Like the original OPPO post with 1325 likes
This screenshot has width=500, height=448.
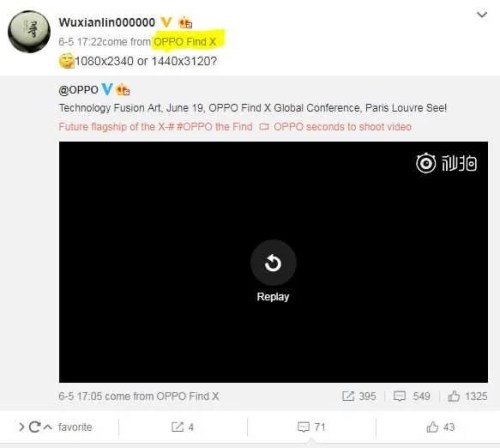(467, 396)
